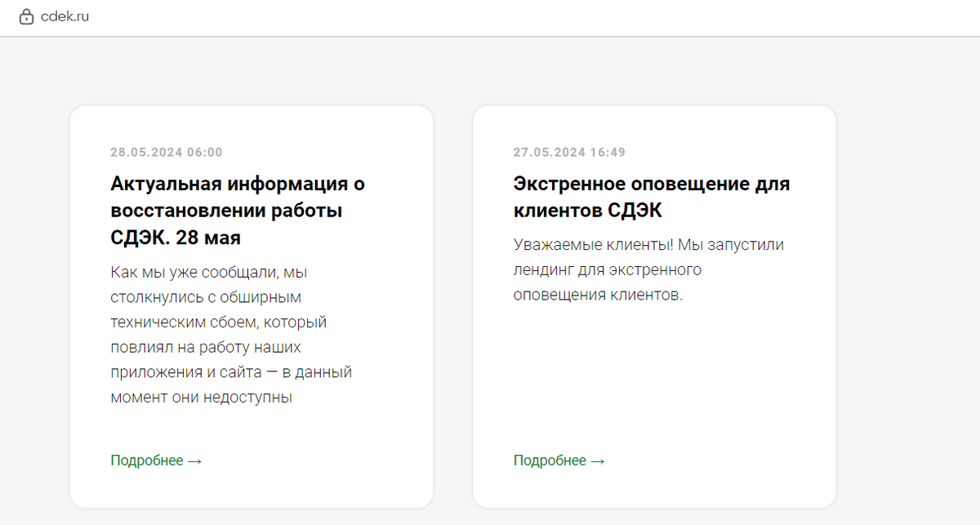Click the paragraph starting Как мы уже сообщали

click(231, 335)
